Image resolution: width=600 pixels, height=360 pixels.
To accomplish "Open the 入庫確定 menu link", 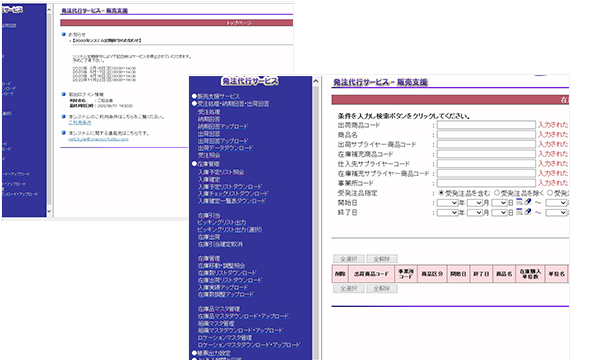I will pos(209,179).
